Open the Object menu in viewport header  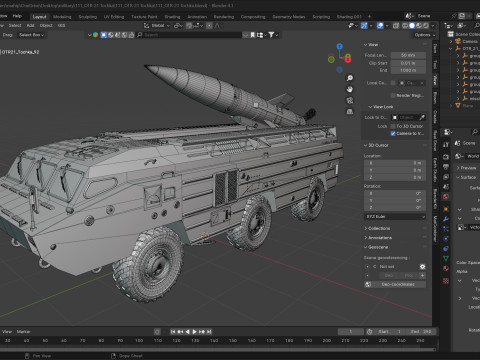point(46,26)
